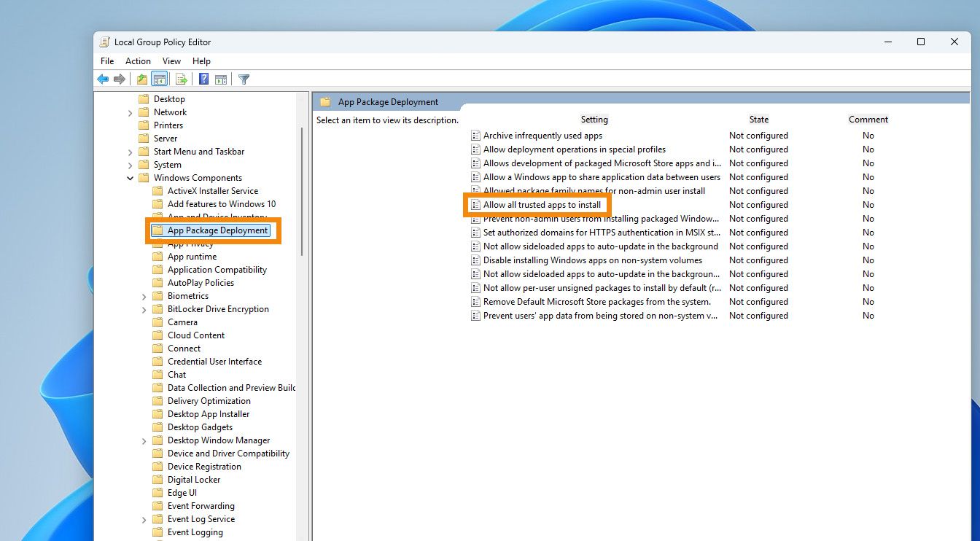This screenshot has height=541, width=980.
Task: Click the folder icon next to Camera
Action: [157, 322]
